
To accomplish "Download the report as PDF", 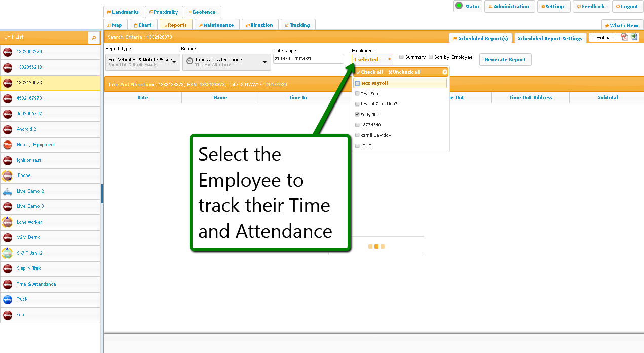I will pos(625,37).
